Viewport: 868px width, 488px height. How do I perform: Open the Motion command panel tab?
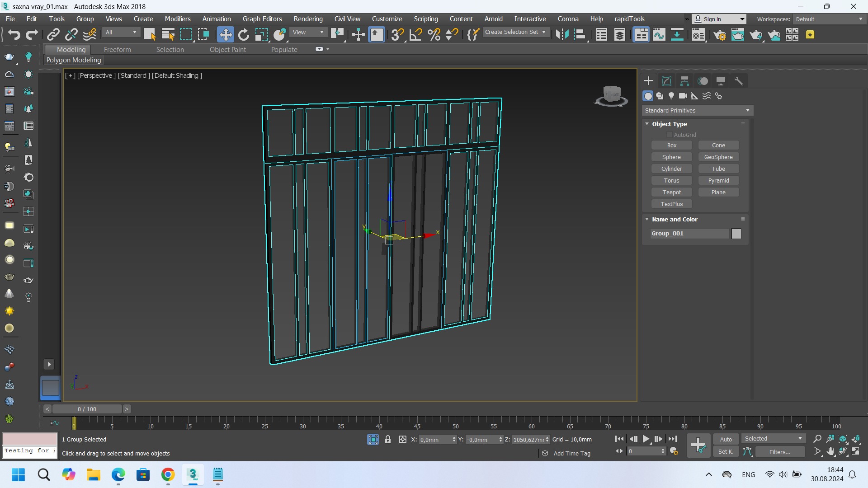(703, 81)
